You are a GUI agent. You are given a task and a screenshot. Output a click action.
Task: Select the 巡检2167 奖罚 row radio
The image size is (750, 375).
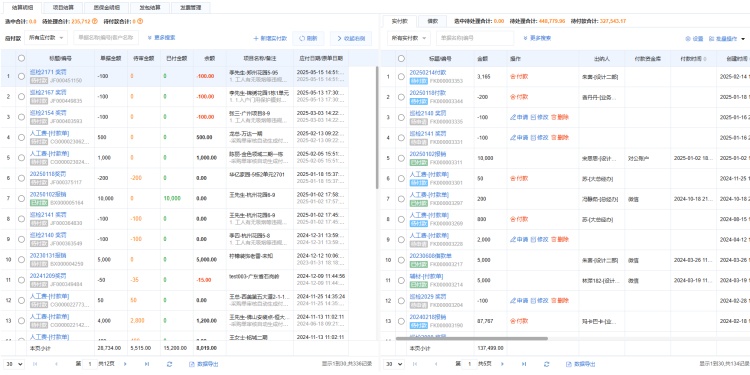point(21,97)
